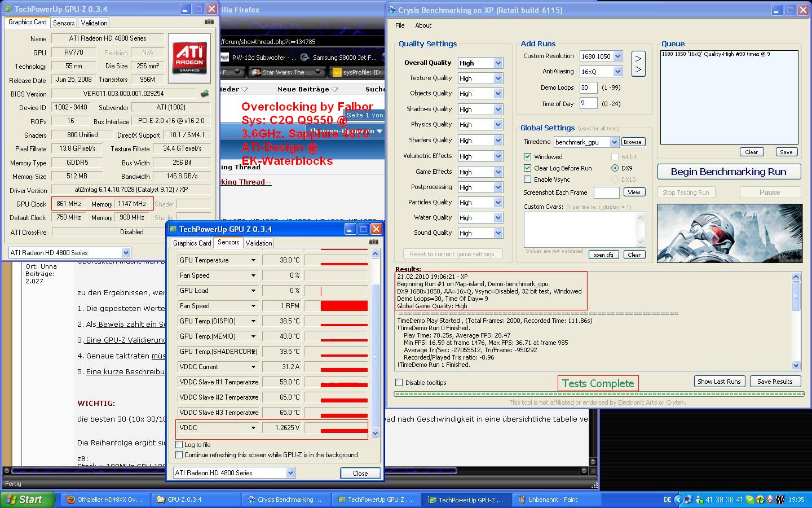Switch to Firefox Offizieller HD48XX taskbar item

pyautogui.click(x=105, y=500)
